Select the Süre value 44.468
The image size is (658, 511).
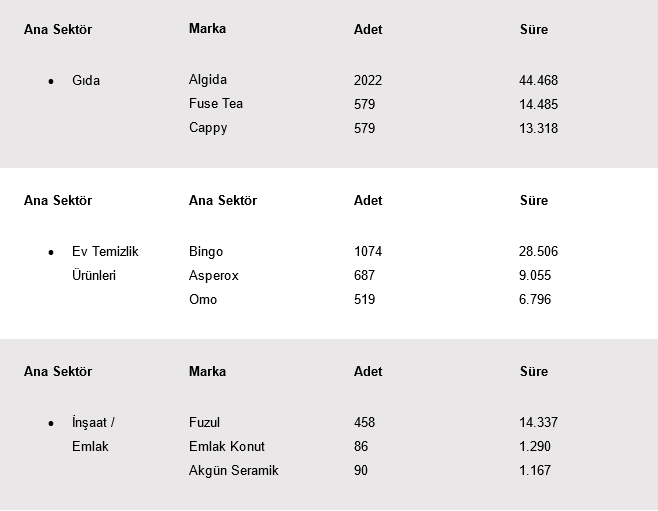point(538,80)
